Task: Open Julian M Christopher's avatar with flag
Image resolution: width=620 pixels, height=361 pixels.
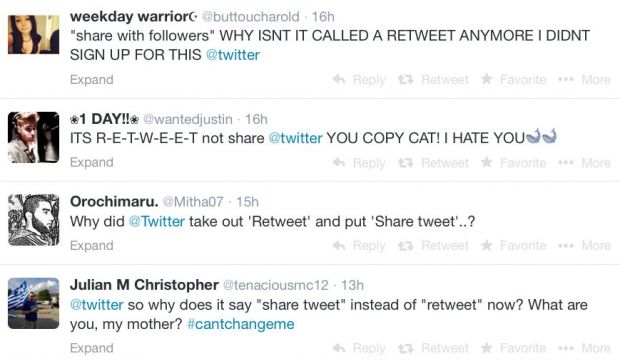Action: [34, 303]
